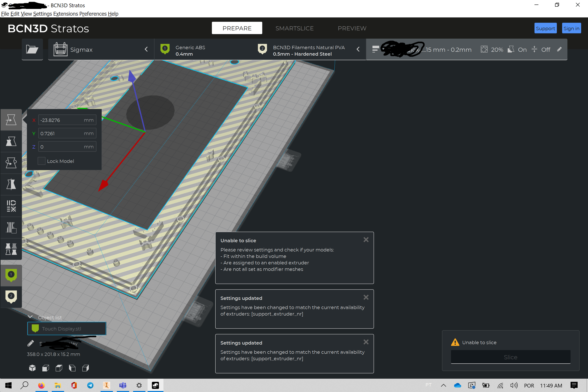The image size is (588, 392).
Task: Select the Rotate tool
Action: 11,163
